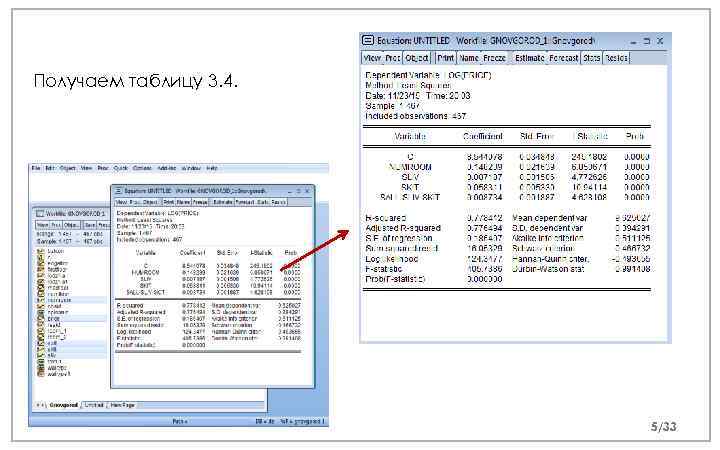Click Stats in the enlarged Equation window toolbar
The width and height of the screenshot is (720, 450).
[591, 58]
